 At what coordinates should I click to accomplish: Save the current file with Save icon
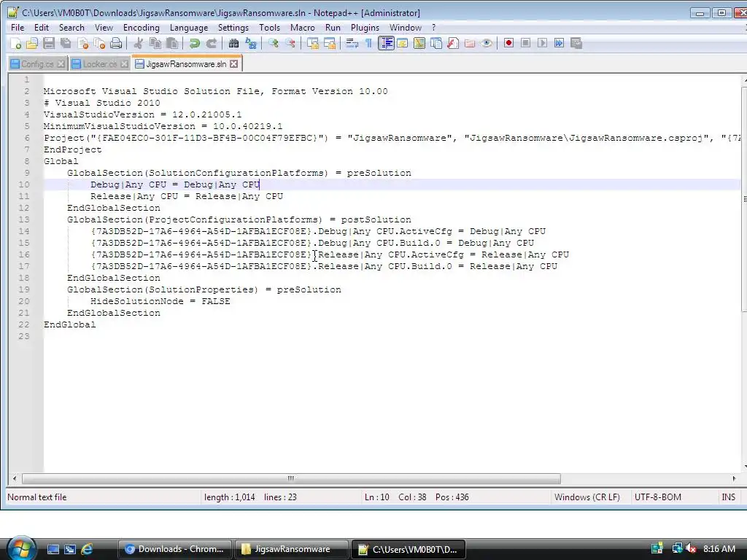(49, 44)
